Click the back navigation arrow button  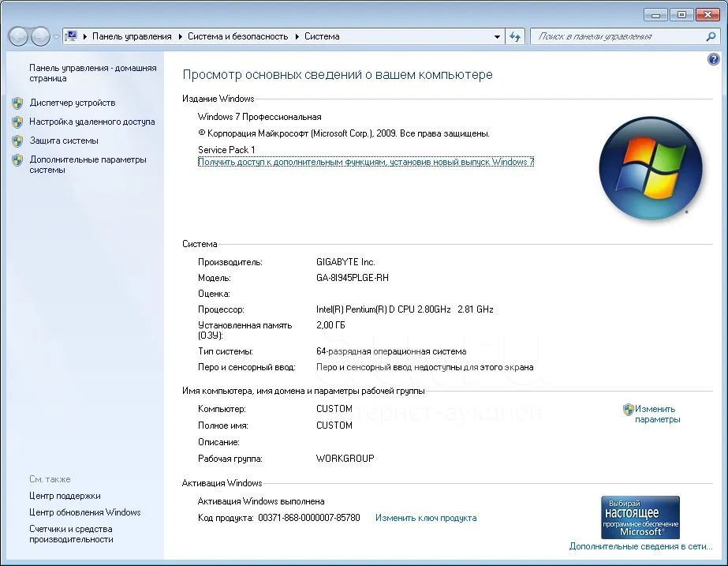(x=19, y=36)
